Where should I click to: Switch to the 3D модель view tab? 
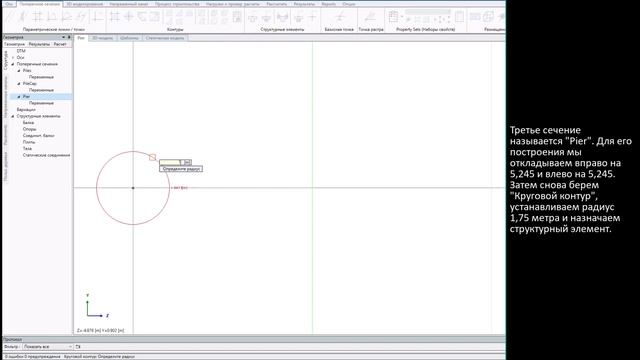tap(102, 38)
